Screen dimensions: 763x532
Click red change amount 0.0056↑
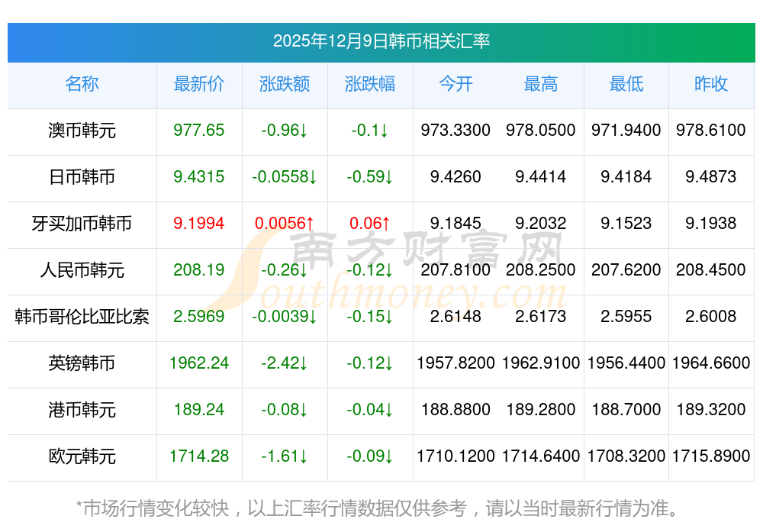pos(285,224)
